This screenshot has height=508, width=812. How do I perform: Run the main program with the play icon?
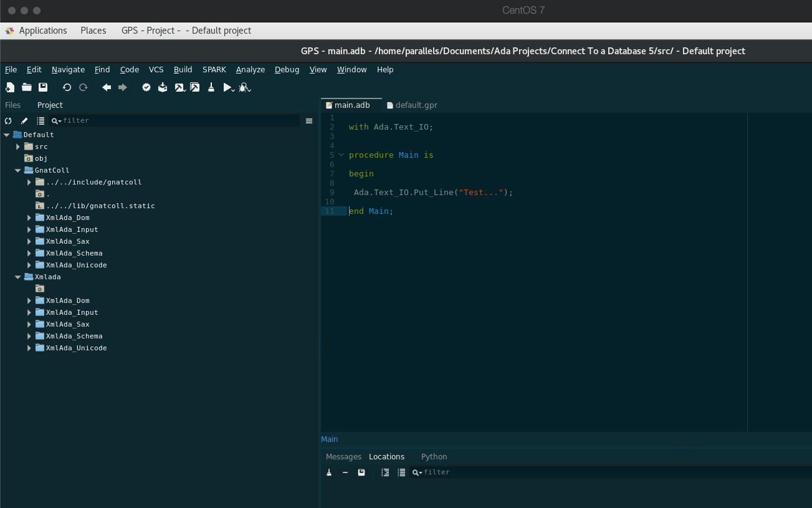click(x=229, y=88)
